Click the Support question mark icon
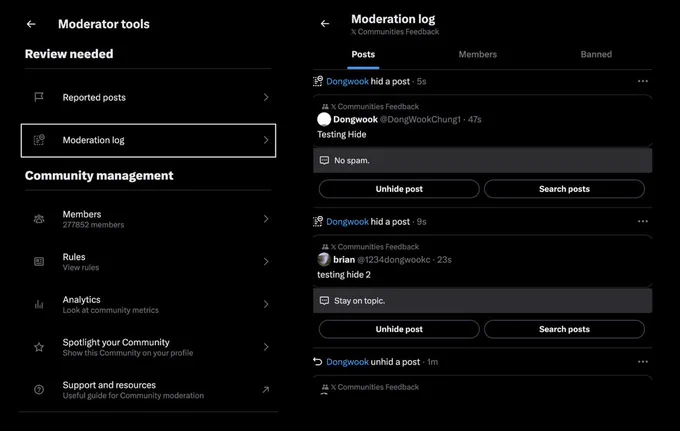The width and height of the screenshot is (680, 431). (39, 389)
